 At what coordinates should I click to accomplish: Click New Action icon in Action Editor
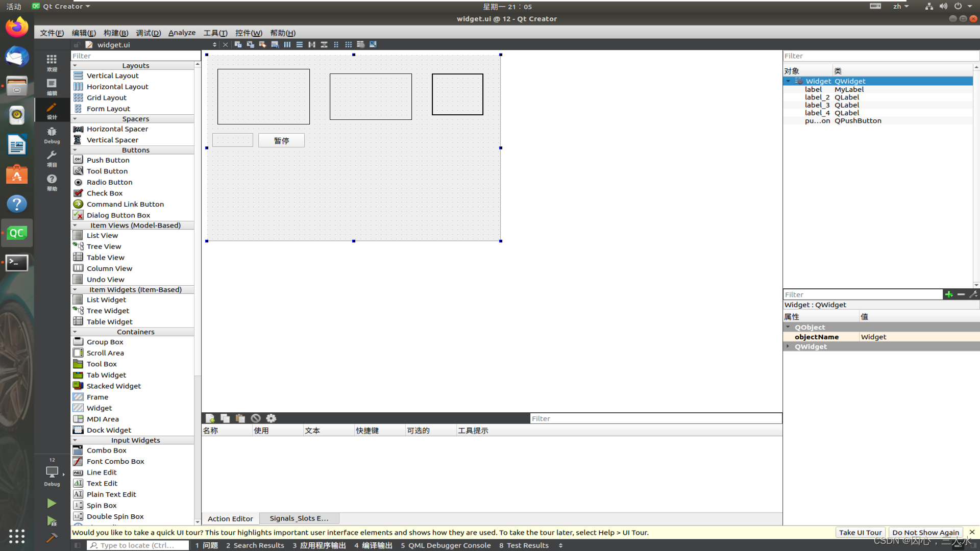[x=210, y=418]
